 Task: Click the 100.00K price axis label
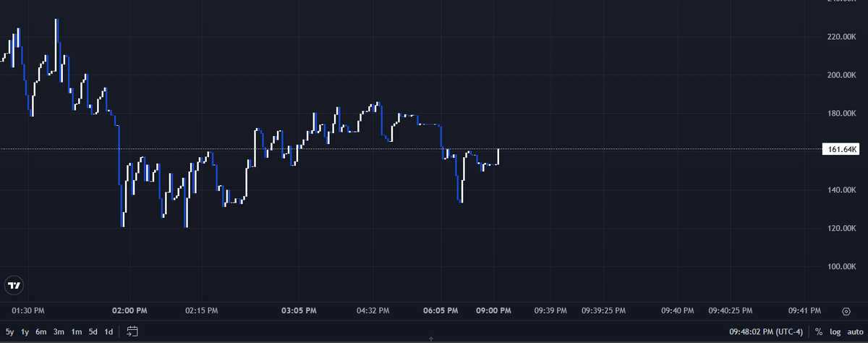(842, 267)
